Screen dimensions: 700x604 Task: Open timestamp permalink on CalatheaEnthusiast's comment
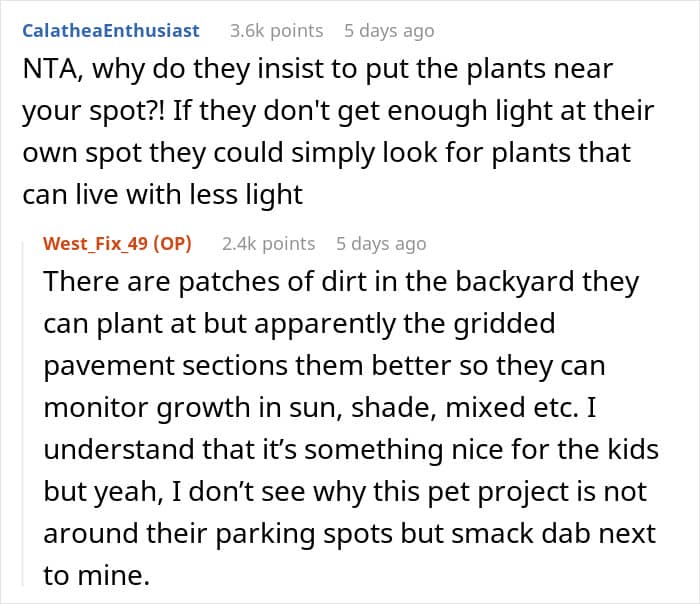click(x=389, y=31)
